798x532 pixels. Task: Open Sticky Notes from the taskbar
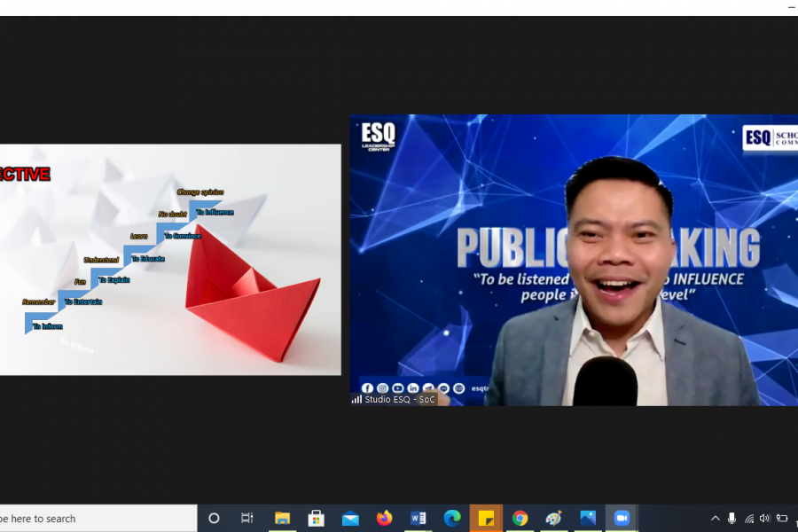coord(486,519)
